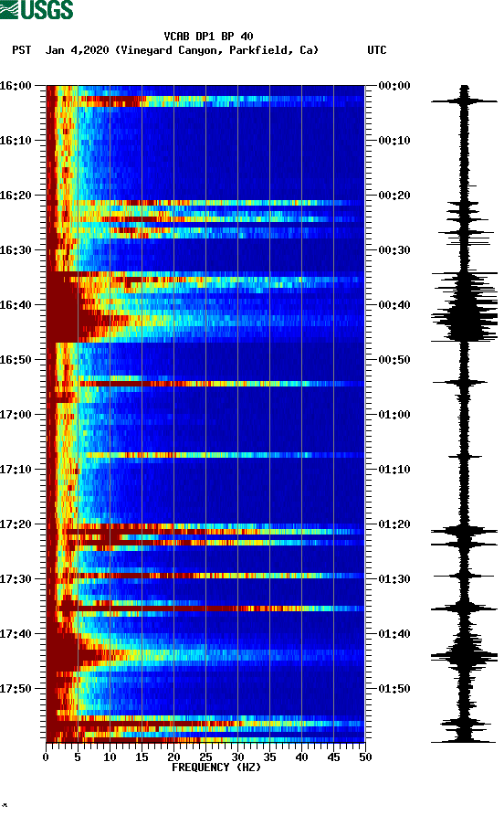504x815 pixels.
Task: Click the 01:10 UTC time label
Action: (394, 470)
